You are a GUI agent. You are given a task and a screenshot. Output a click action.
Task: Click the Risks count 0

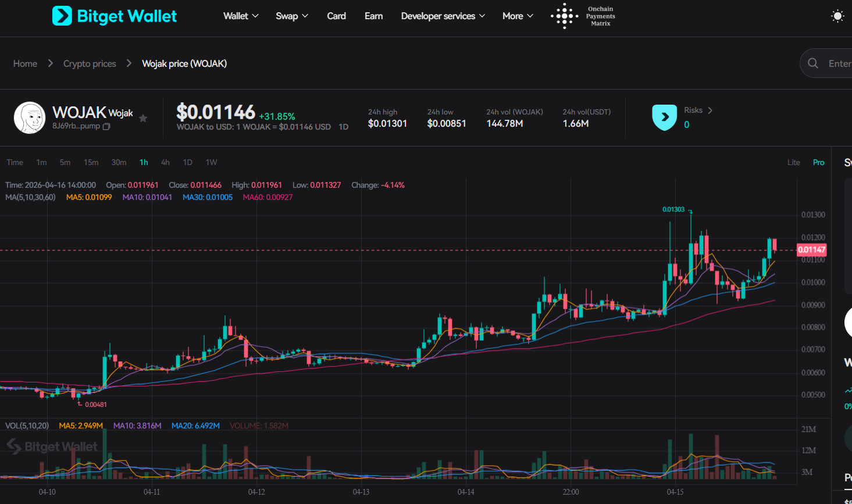click(x=687, y=124)
